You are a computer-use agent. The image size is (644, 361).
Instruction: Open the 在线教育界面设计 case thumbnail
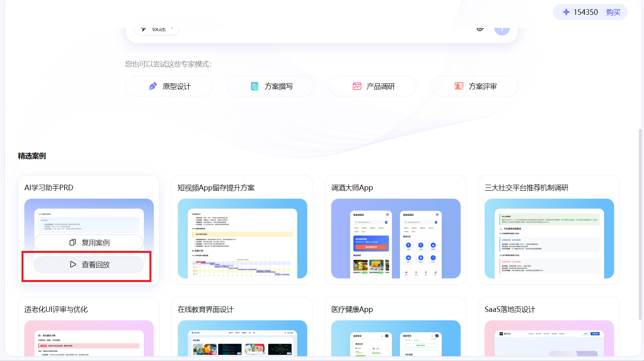point(242,338)
